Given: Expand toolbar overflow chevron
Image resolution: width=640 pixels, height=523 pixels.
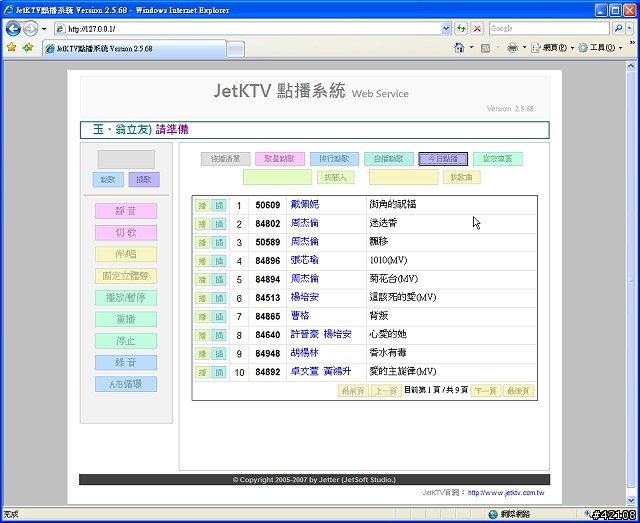Looking at the screenshot, I should (632, 42).
